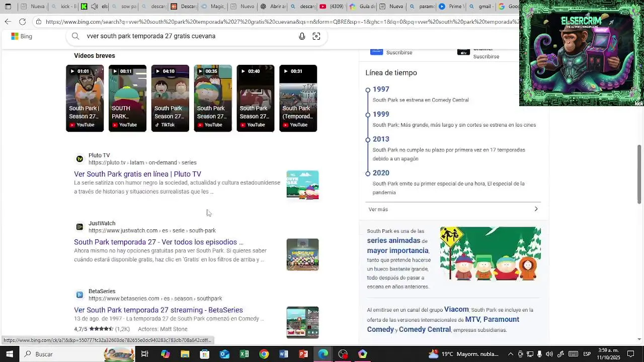This screenshot has width=644, height=362.
Task: Start voice search with microphone icon
Action: click(x=302, y=36)
